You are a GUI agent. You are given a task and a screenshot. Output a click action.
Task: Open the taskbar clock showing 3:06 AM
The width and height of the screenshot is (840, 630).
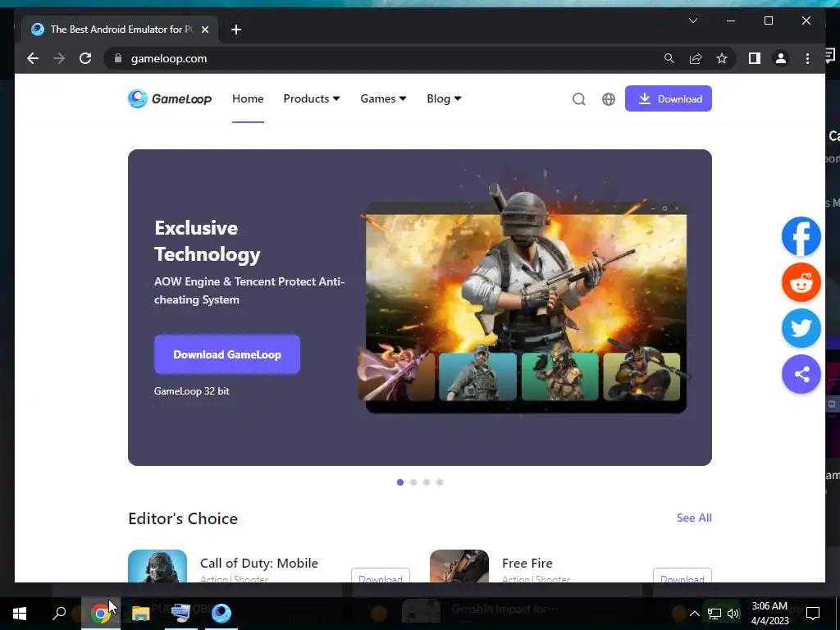[x=769, y=614]
